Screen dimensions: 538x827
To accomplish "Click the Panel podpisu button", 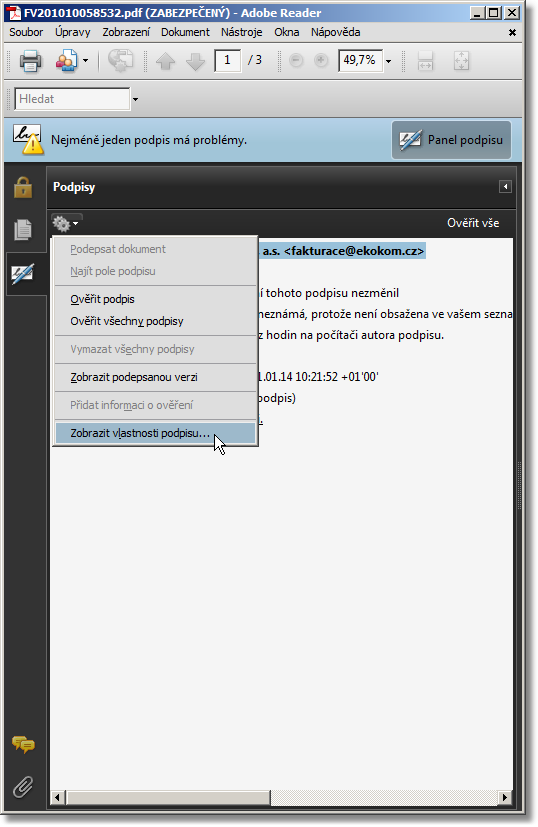I will coord(451,140).
